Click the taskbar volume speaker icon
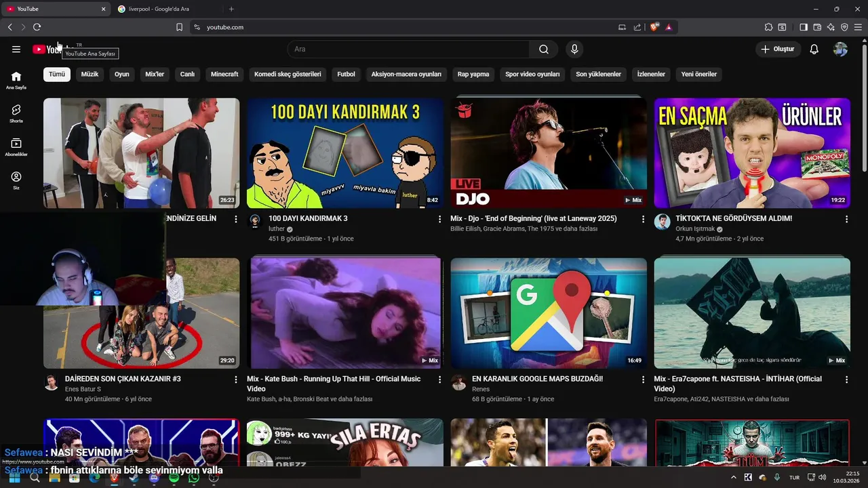 [823, 477]
